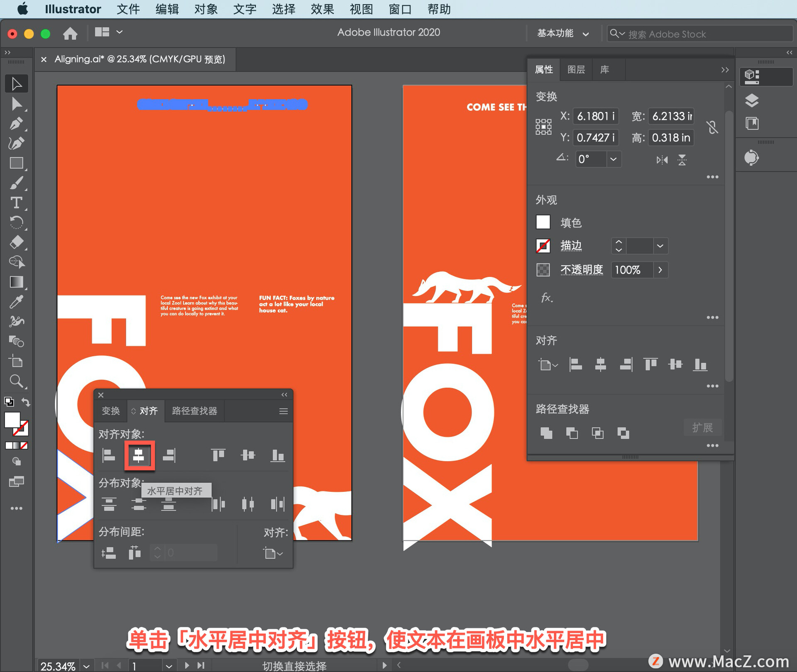797x672 pixels.
Task: Click the Adobe Stock search field
Action: 699,34
